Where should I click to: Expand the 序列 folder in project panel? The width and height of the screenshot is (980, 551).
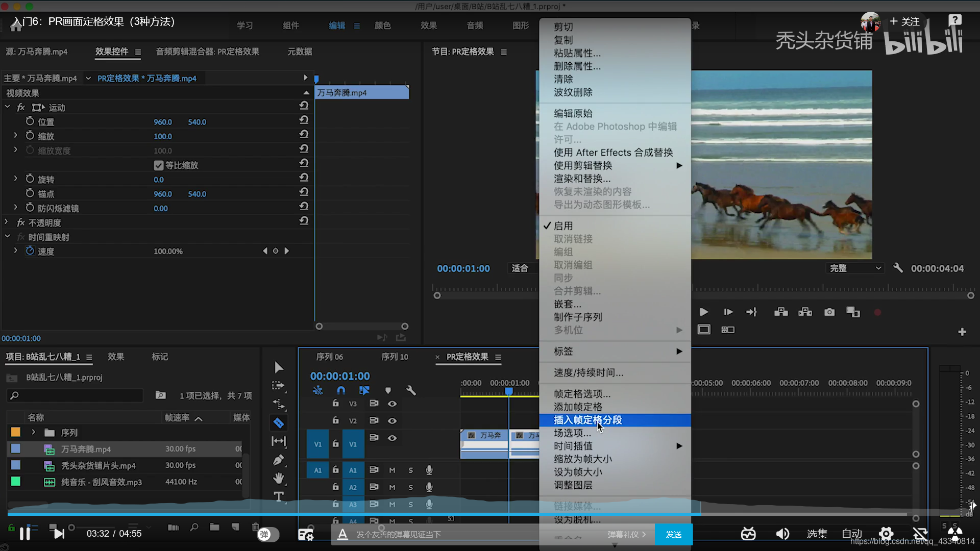(x=34, y=433)
